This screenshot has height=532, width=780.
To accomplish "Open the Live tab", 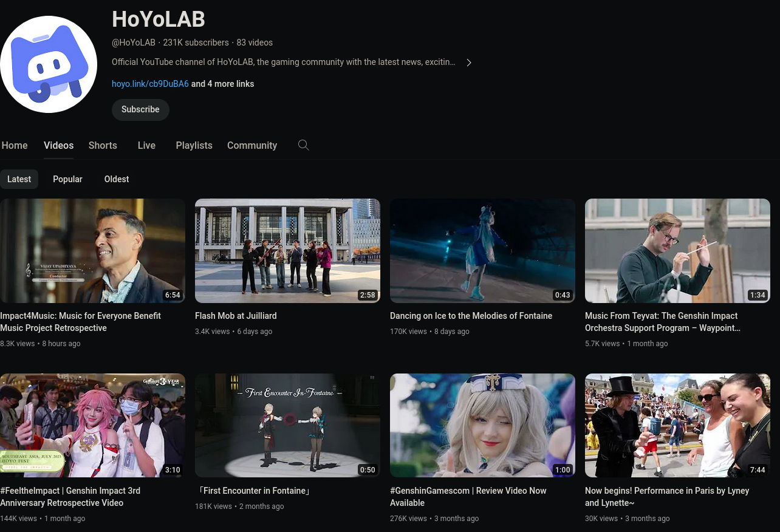I will (146, 145).
